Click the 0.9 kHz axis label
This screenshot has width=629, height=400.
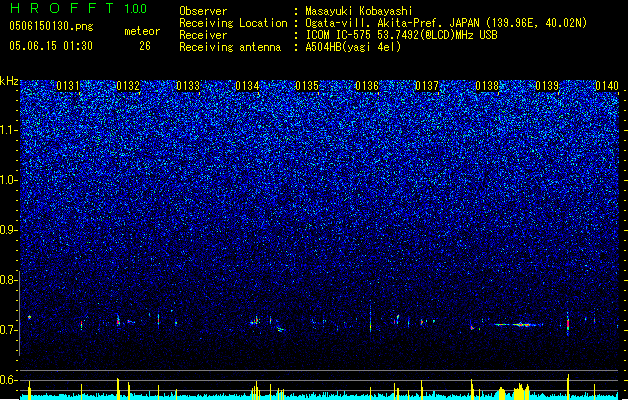pyautogui.click(x=9, y=230)
